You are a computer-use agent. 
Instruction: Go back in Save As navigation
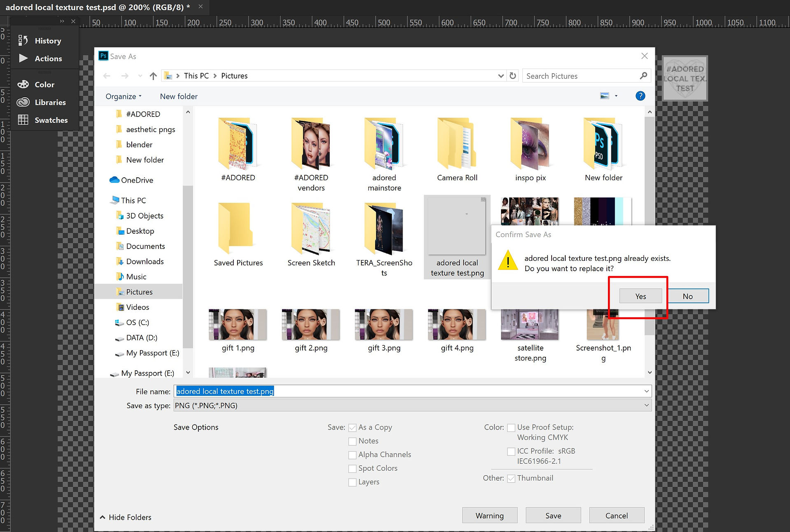tap(107, 76)
